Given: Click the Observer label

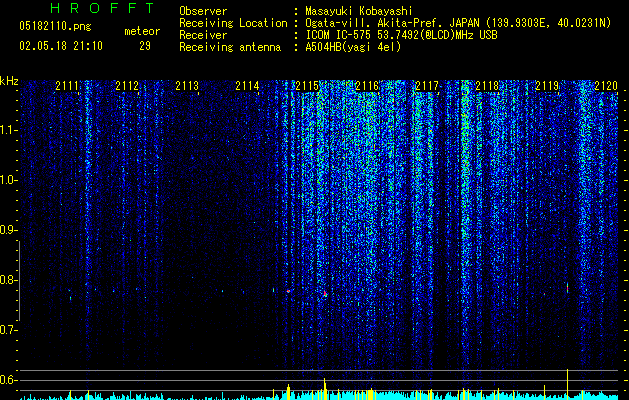Looking at the screenshot, I should tap(203, 11).
